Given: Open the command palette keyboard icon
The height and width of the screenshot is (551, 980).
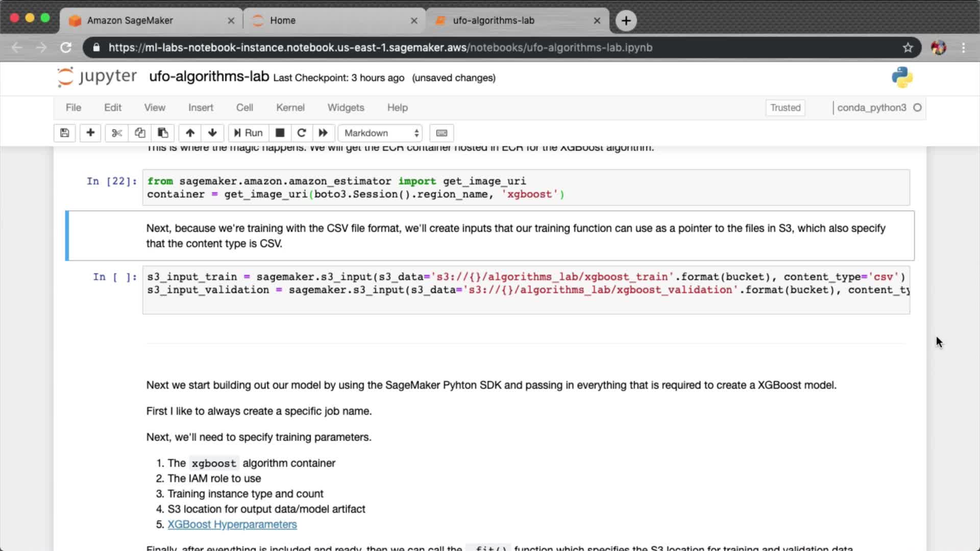Looking at the screenshot, I should click(x=442, y=133).
